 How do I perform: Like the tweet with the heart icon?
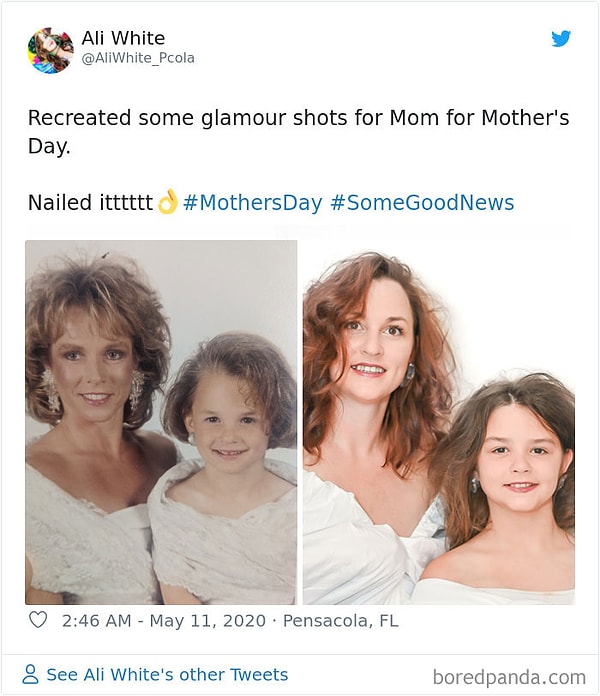[38, 620]
